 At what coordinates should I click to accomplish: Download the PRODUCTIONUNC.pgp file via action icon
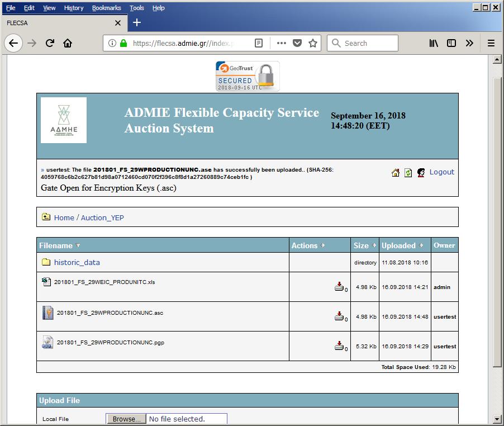click(339, 345)
